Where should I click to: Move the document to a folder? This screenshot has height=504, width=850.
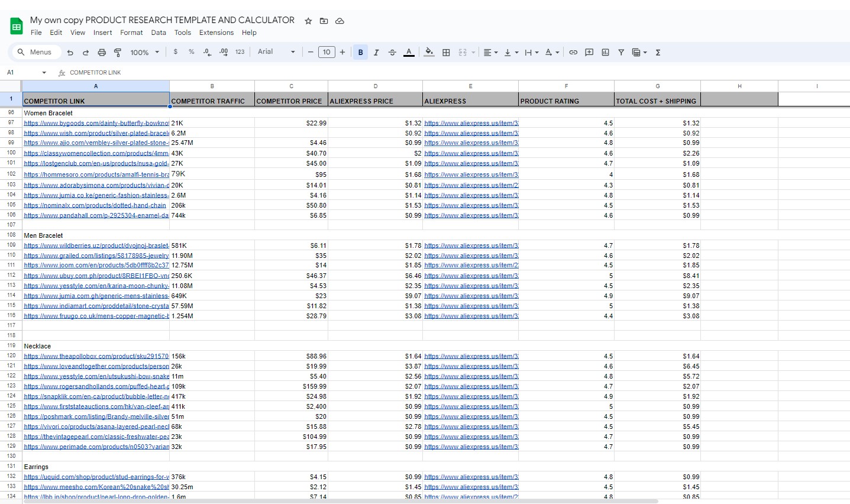point(324,21)
